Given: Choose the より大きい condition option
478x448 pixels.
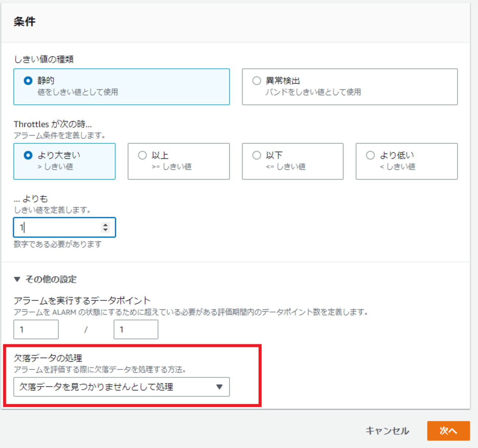Looking at the screenshot, I should 28,155.
